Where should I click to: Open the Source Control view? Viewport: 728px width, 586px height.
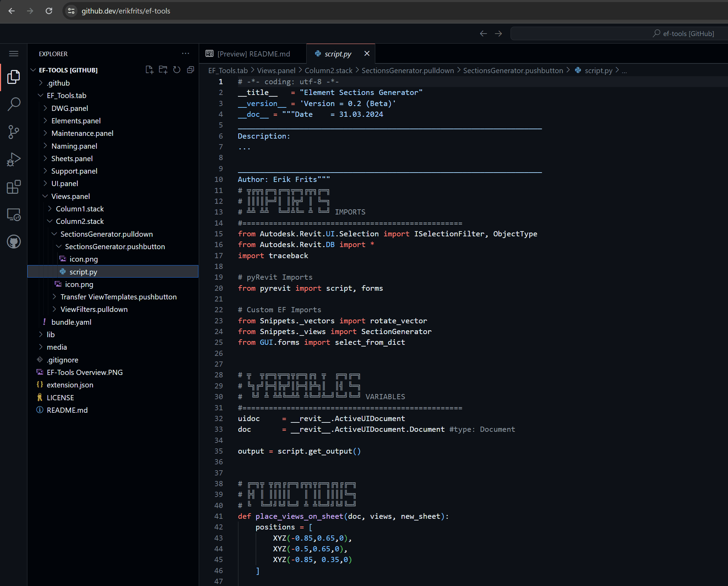pos(14,132)
